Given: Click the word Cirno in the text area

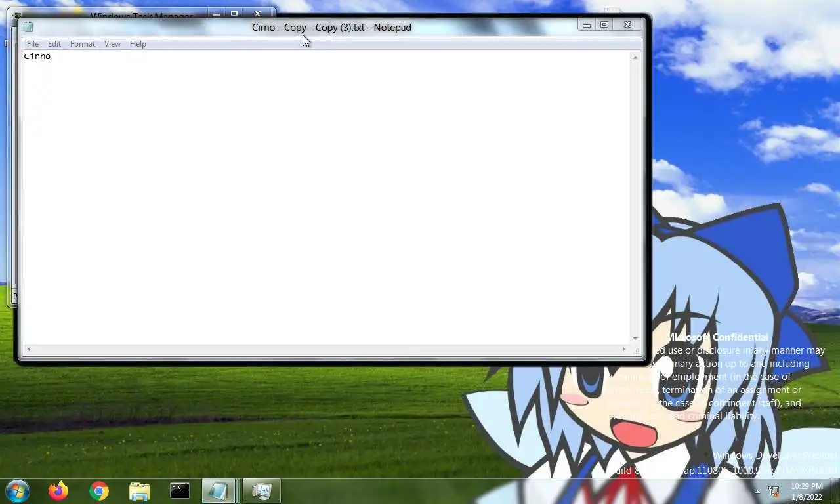Looking at the screenshot, I should [x=37, y=56].
